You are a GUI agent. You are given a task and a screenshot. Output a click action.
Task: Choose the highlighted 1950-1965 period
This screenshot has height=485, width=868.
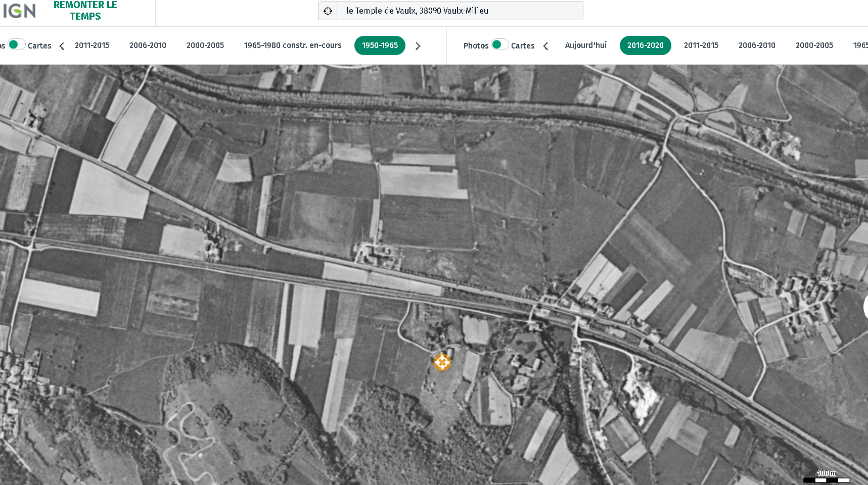coord(380,45)
